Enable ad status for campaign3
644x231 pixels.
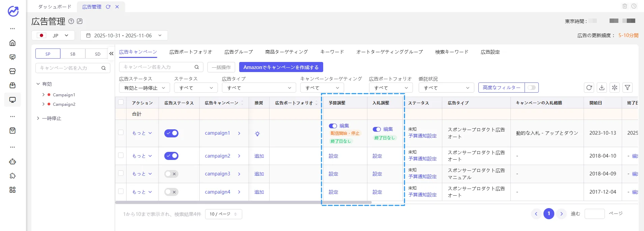coord(171,174)
